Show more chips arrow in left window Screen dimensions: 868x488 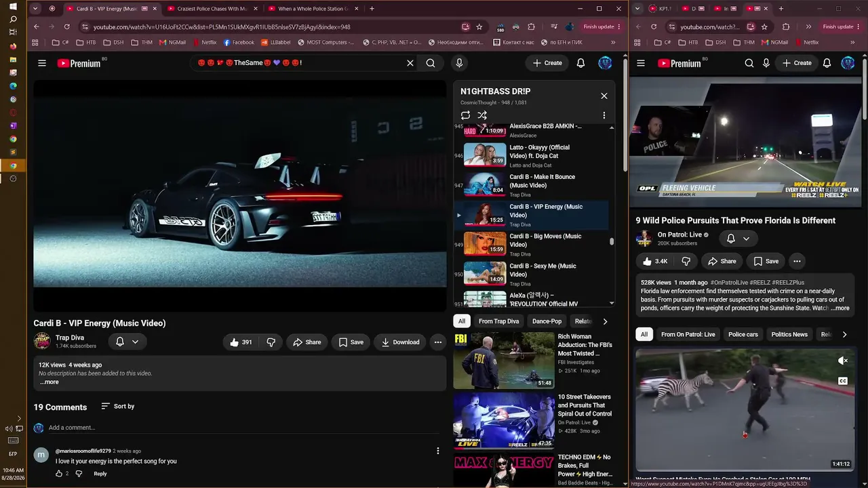605,321
